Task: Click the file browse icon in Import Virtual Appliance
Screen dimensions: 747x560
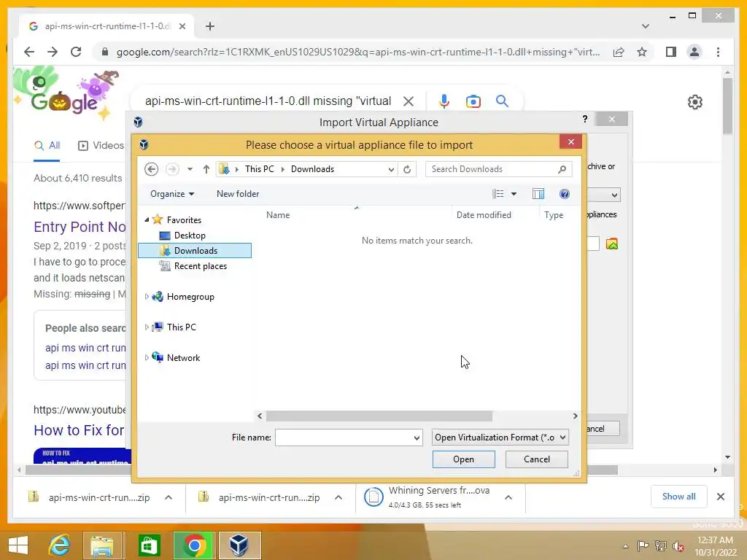Action: tap(612, 244)
